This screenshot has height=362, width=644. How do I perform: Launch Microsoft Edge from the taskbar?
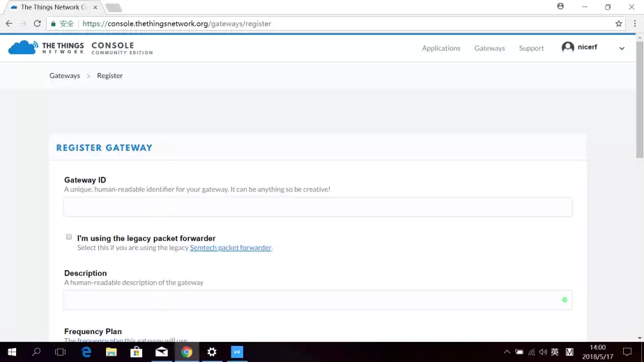[86, 352]
